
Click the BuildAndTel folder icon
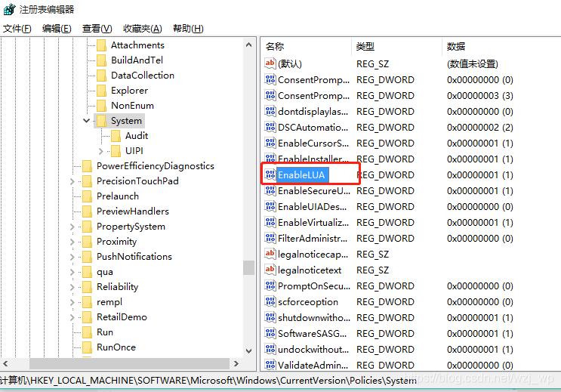coord(102,60)
